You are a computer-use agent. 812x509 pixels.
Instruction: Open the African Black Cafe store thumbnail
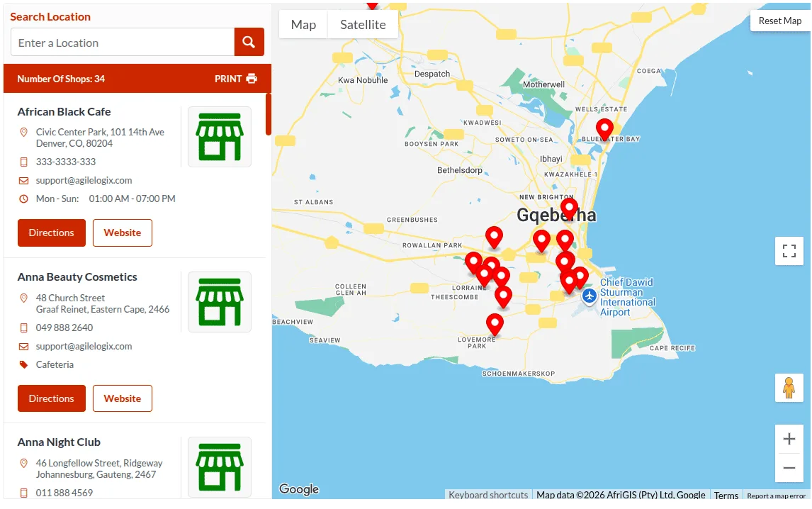click(x=220, y=137)
